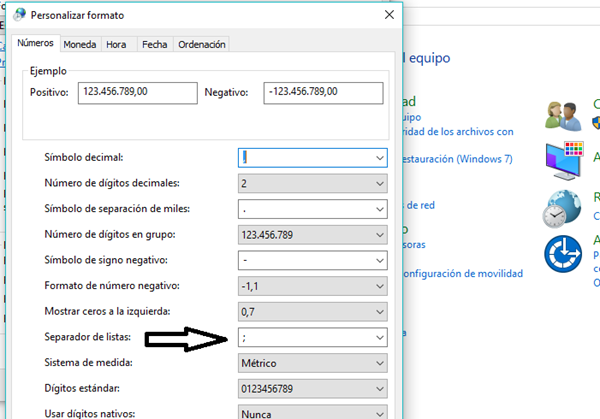Open the Fecha tab
Image resolution: width=600 pixels, height=419 pixels.
[x=155, y=44]
